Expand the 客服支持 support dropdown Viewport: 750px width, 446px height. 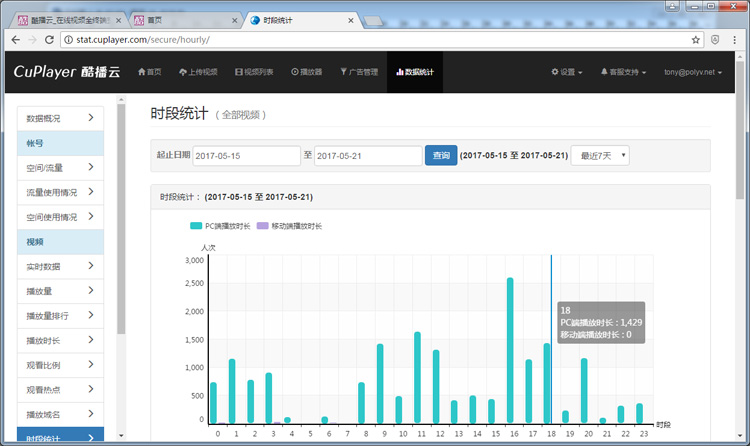(x=622, y=72)
